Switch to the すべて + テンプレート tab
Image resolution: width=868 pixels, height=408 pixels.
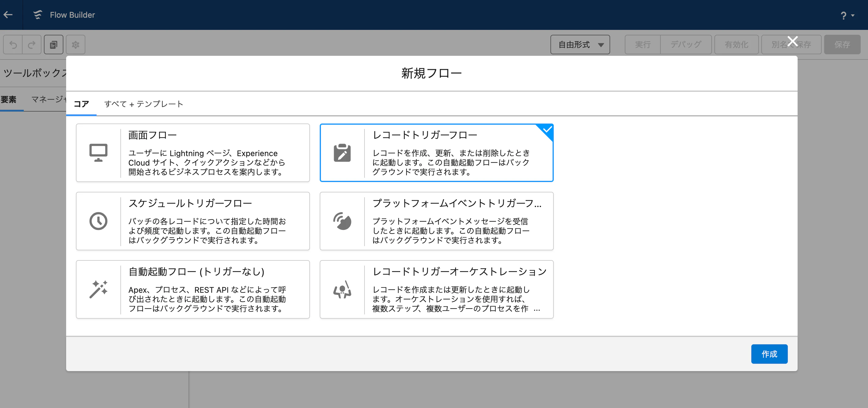click(x=144, y=104)
